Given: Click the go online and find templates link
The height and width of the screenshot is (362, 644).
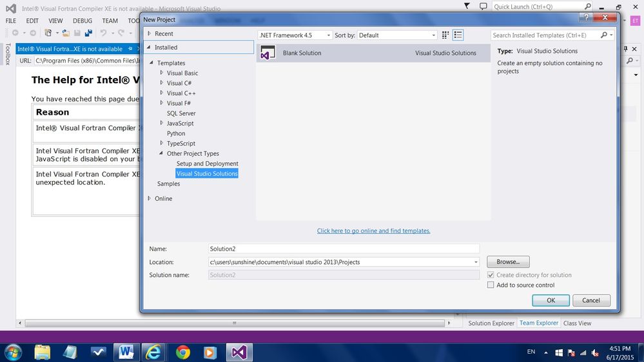Looking at the screenshot, I should click(373, 231).
